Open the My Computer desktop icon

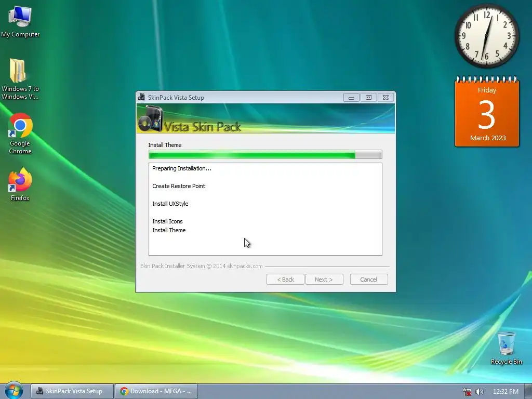[20, 22]
